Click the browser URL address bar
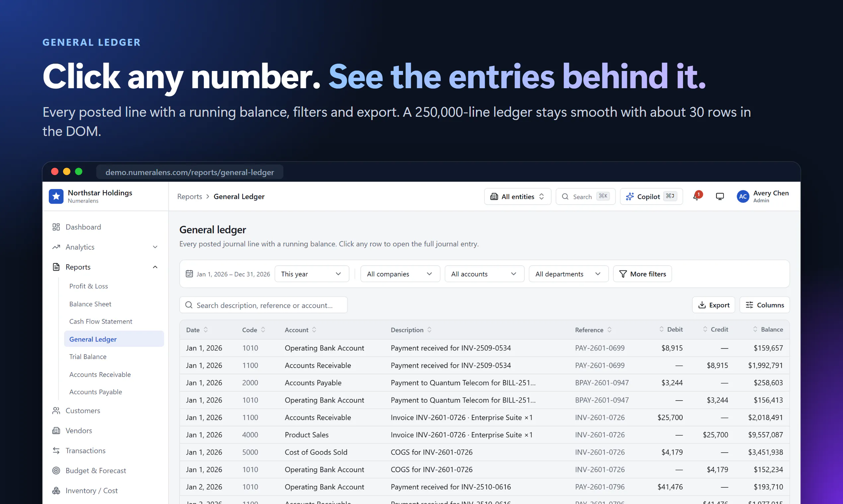Viewport: 843px width, 504px height. (x=190, y=172)
